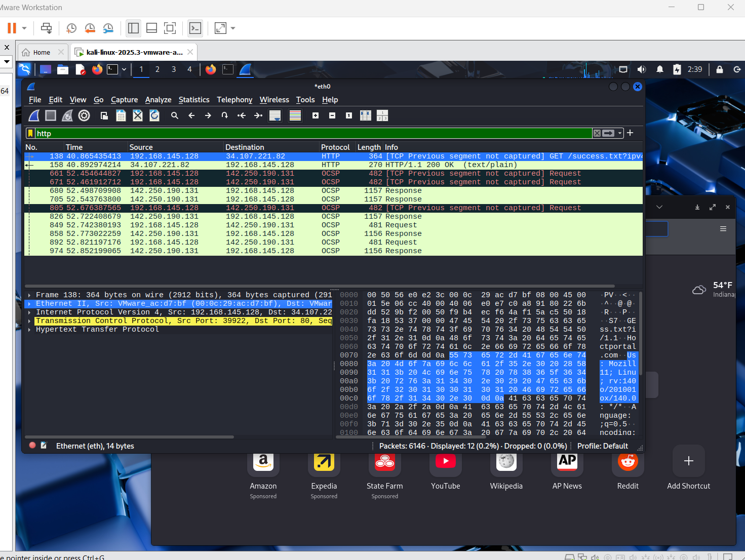
Task: Zoom in the packet text
Action: 316,116
